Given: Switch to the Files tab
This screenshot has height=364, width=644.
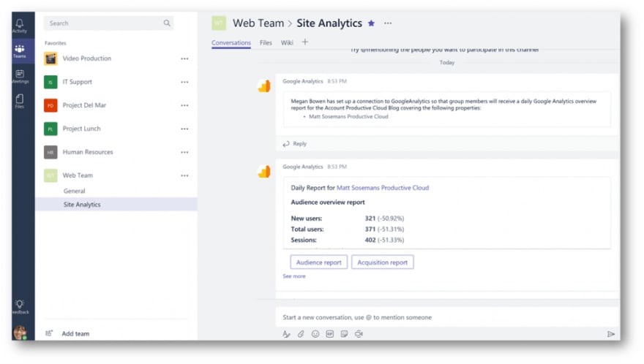Looking at the screenshot, I should tap(266, 42).
